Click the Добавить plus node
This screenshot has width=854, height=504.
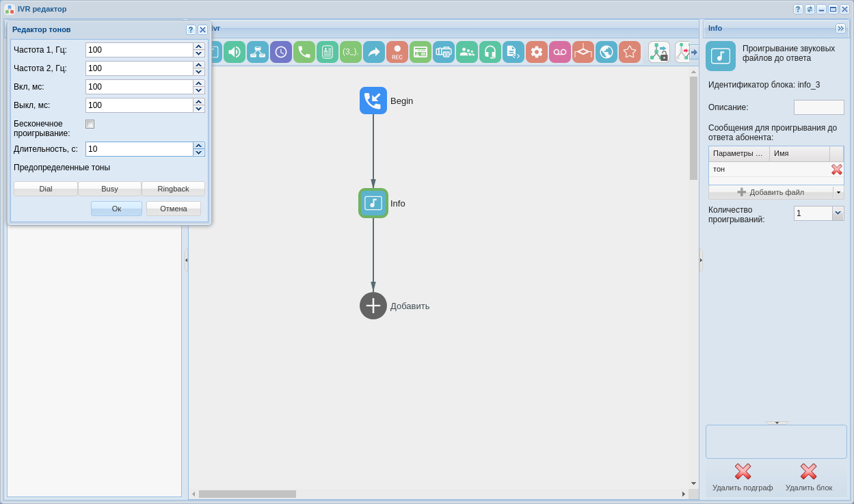(x=373, y=306)
